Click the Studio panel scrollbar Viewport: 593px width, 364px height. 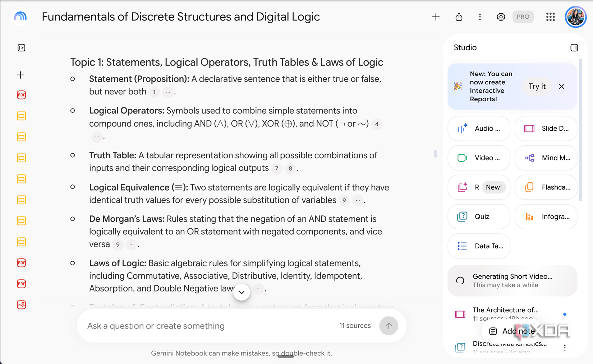(580, 129)
